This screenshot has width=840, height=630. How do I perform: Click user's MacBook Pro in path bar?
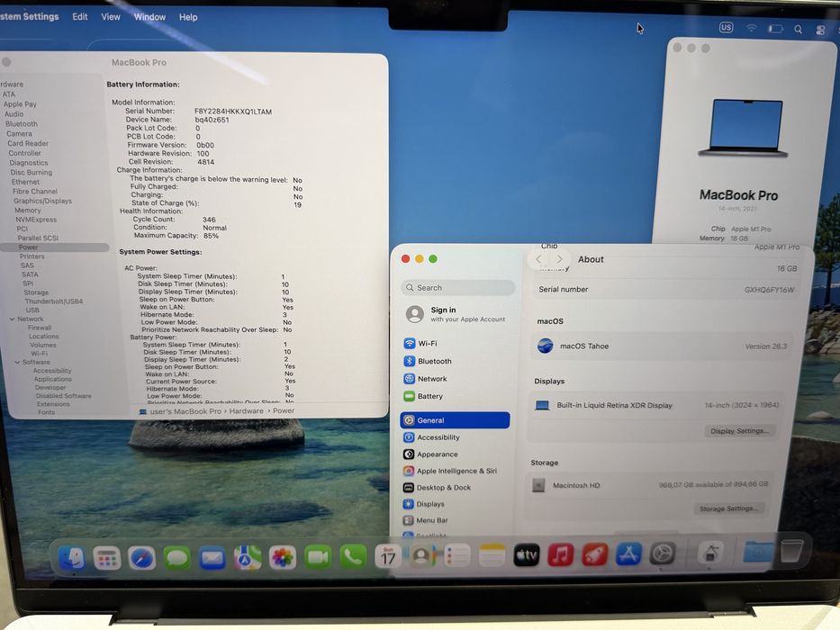point(181,411)
